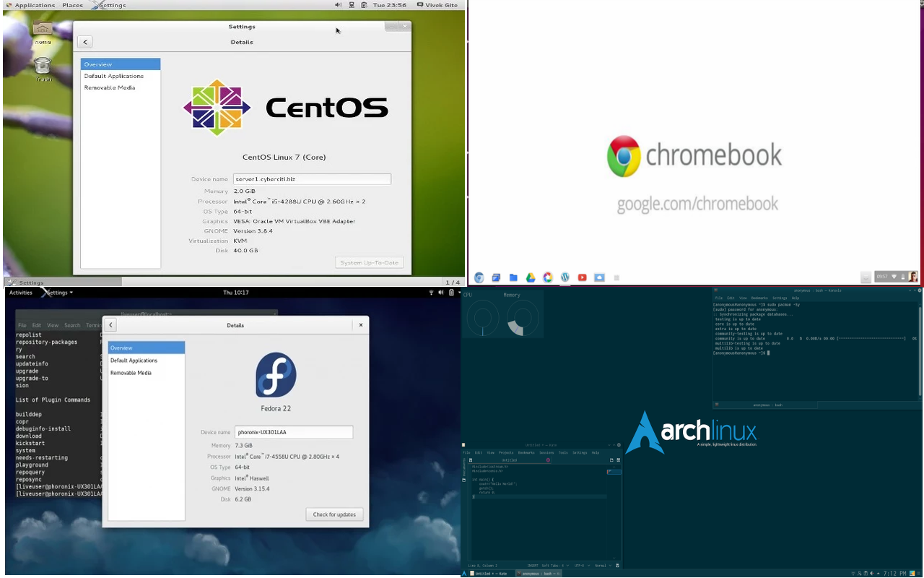Open Arch application launcher in bottom panel
Viewport: 924px width, 578px height.
pos(465,574)
